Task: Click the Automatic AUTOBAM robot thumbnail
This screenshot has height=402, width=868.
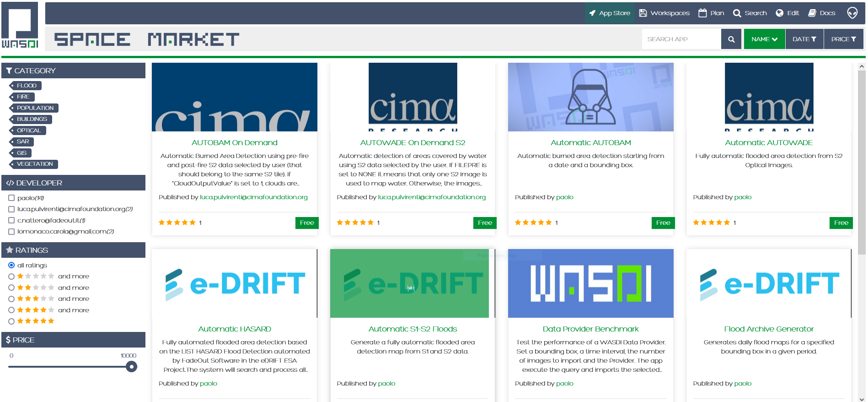Action: click(x=591, y=97)
